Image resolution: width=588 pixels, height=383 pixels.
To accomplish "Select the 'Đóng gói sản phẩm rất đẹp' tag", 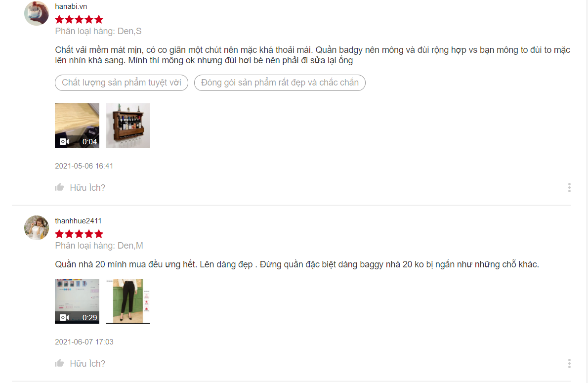I will tap(280, 83).
